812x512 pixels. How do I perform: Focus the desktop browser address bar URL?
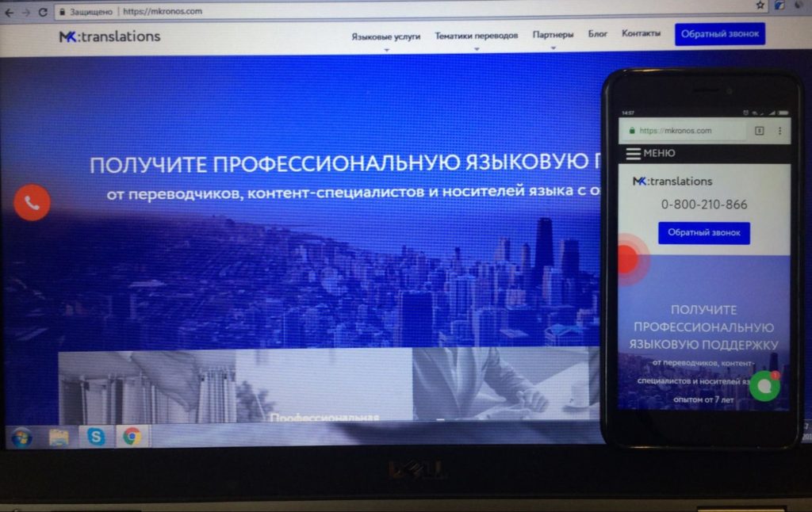pyautogui.click(x=163, y=11)
